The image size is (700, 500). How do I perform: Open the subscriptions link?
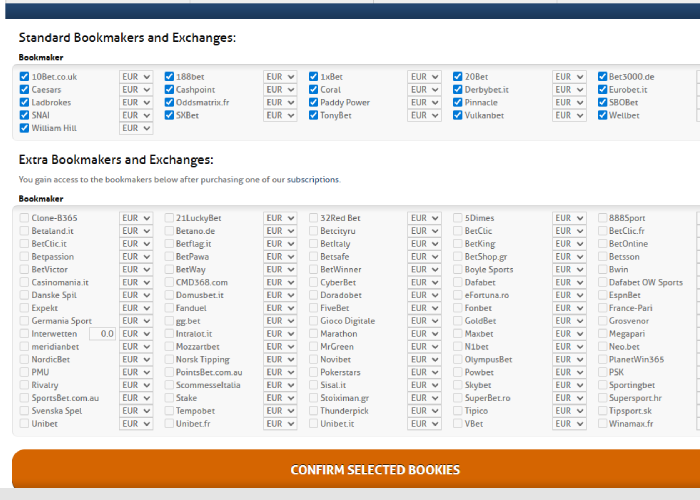[x=312, y=179]
